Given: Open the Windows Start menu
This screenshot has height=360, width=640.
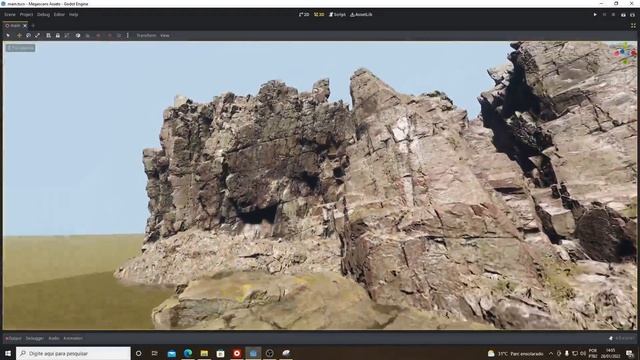Looking at the screenshot, I should [8, 353].
